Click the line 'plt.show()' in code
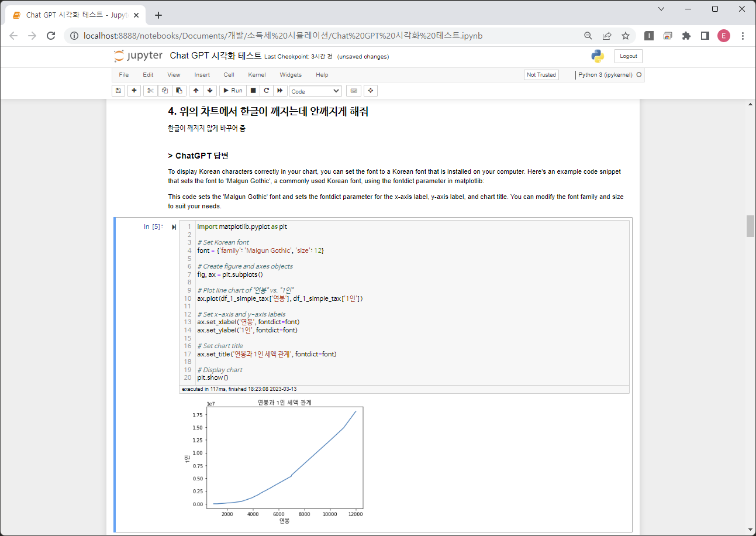This screenshot has height=536, width=756. [213, 377]
